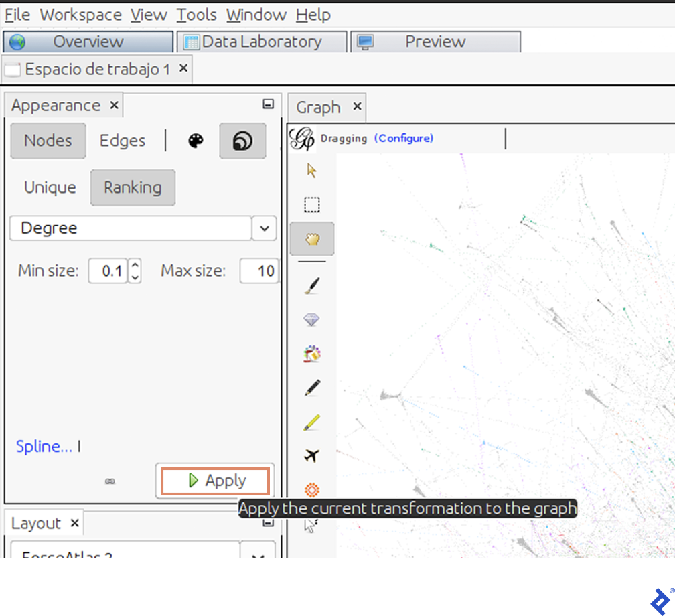Click the link attributes chain icon
Screen dimensions: 675x616
pos(110,481)
